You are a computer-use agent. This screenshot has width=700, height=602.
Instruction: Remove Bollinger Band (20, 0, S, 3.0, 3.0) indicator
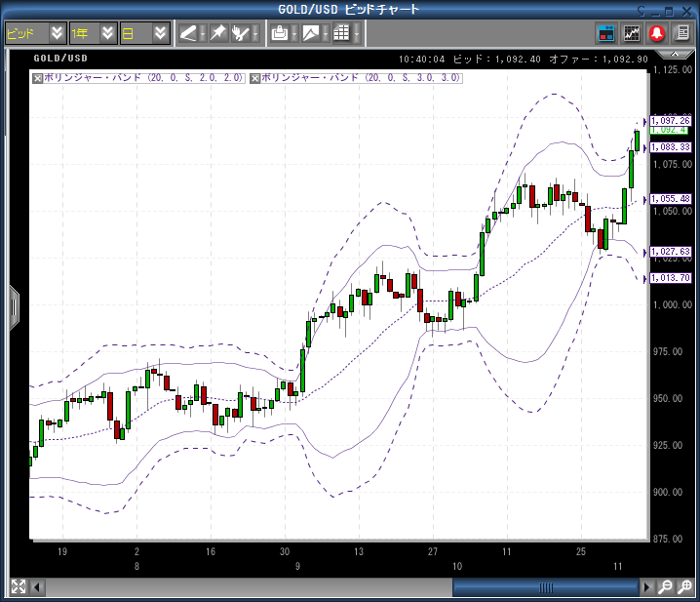click(255, 78)
